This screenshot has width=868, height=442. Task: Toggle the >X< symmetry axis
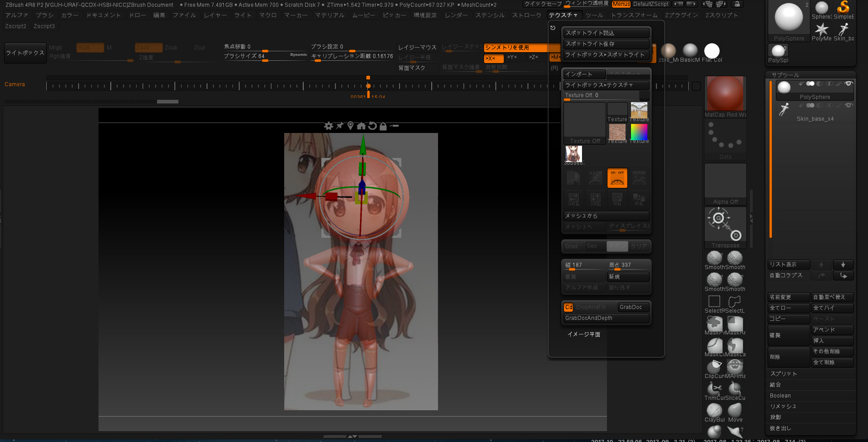(x=493, y=58)
